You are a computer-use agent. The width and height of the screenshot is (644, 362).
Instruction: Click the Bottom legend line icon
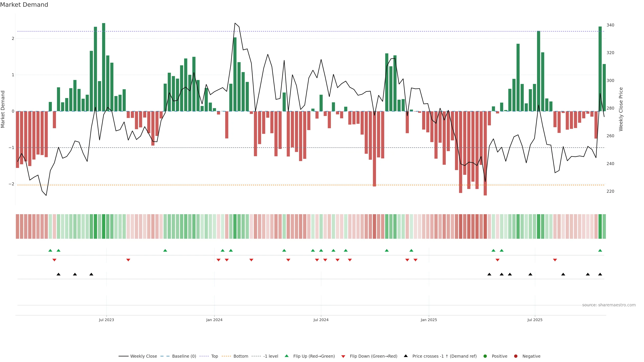click(226, 356)
